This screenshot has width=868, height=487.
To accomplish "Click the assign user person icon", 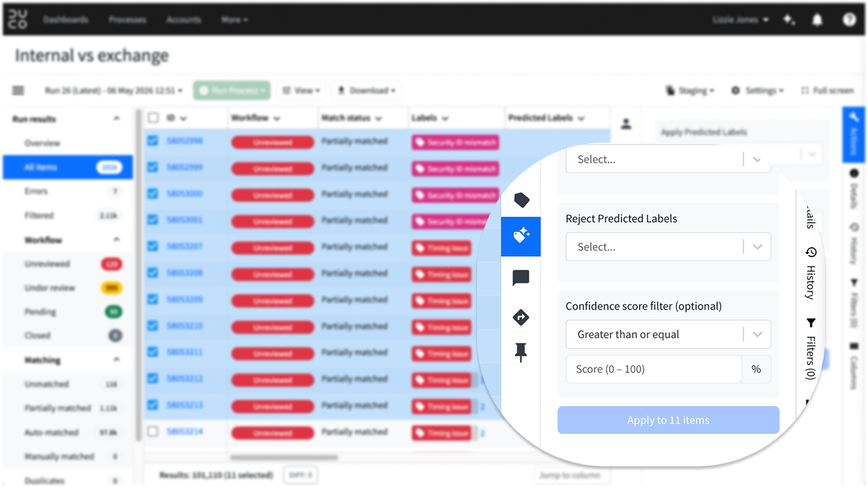I will click(626, 124).
